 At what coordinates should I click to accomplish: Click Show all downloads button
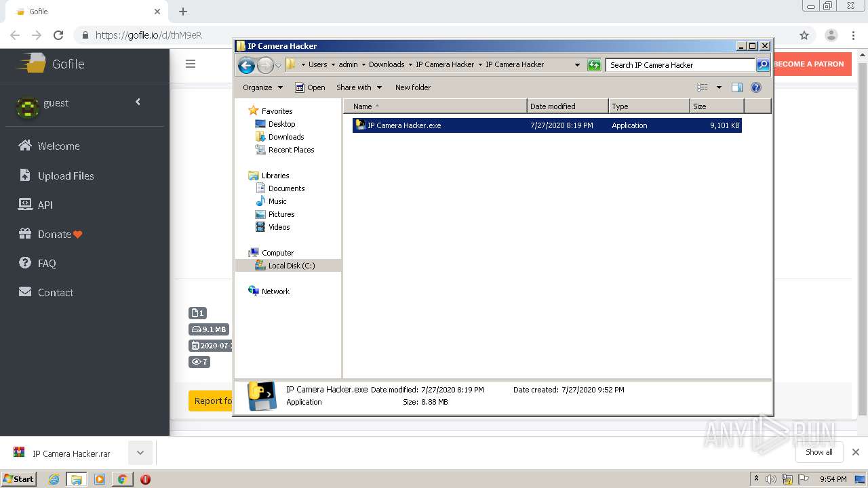[x=819, y=452]
